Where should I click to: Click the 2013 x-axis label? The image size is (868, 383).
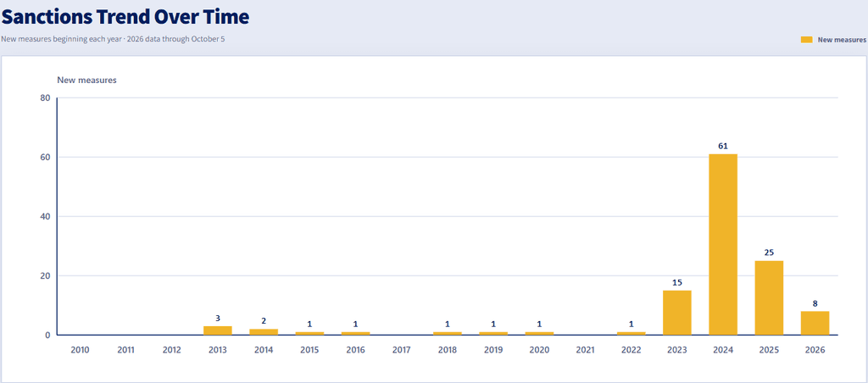pos(218,350)
